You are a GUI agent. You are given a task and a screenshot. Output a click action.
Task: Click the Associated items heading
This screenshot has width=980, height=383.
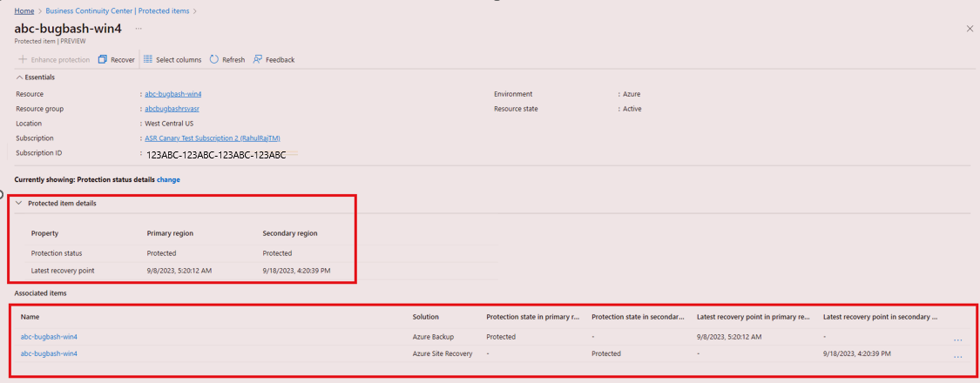tap(40, 292)
